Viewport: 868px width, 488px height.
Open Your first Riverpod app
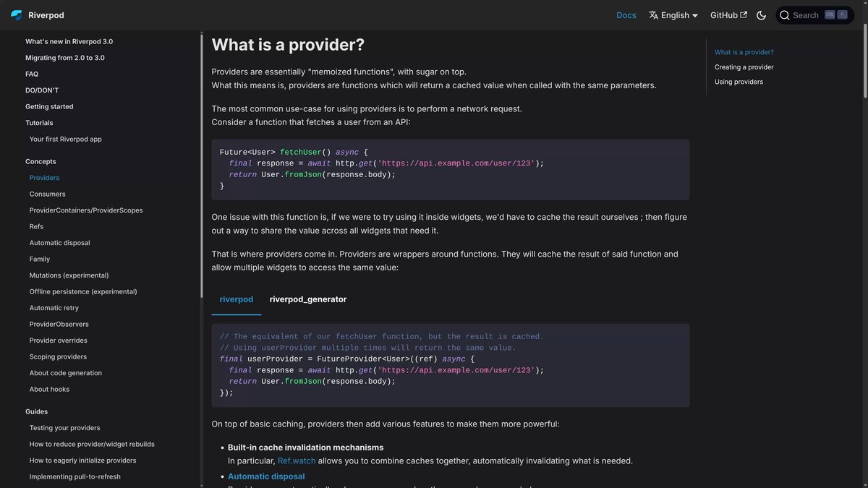pos(66,139)
